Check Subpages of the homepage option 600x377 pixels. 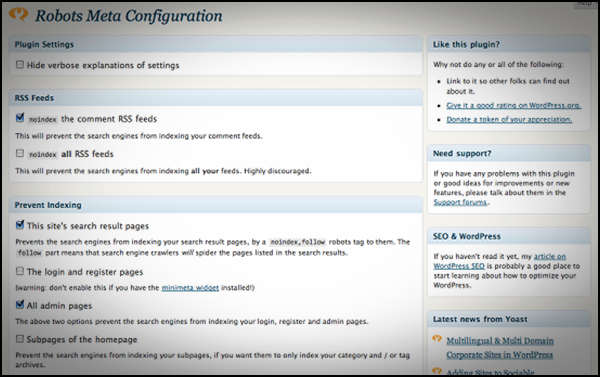[20, 339]
